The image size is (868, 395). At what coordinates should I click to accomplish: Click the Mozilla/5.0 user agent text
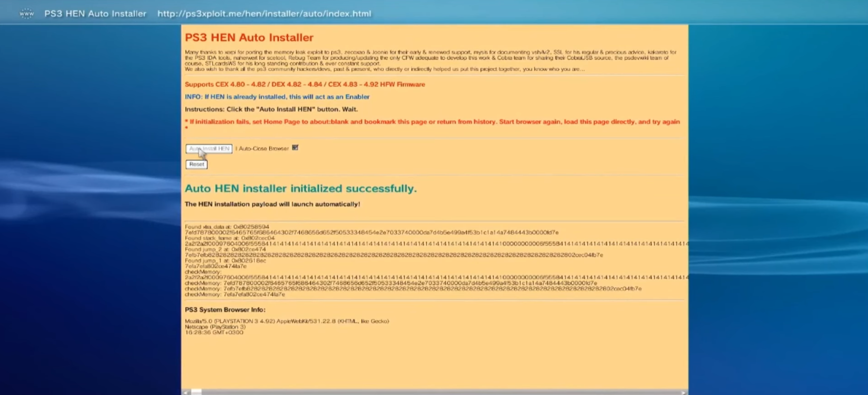point(286,321)
